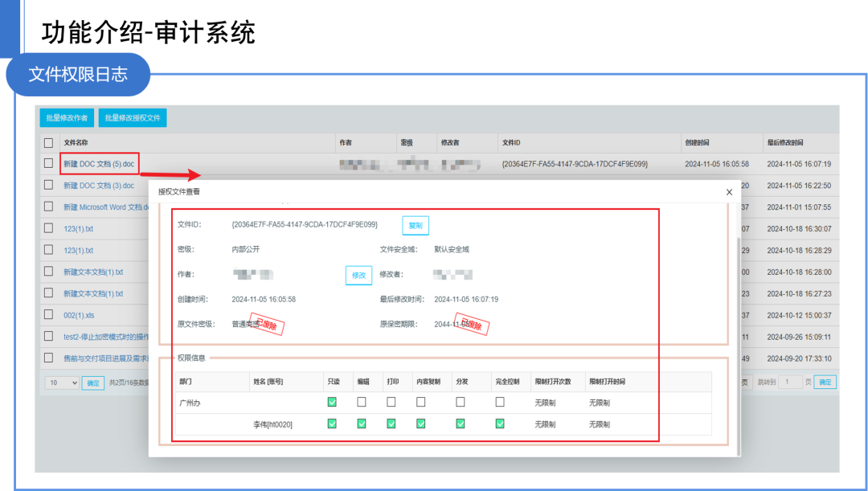Click the 复制 button beside 文件ID
This screenshot has width=868, height=491.
click(x=416, y=225)
